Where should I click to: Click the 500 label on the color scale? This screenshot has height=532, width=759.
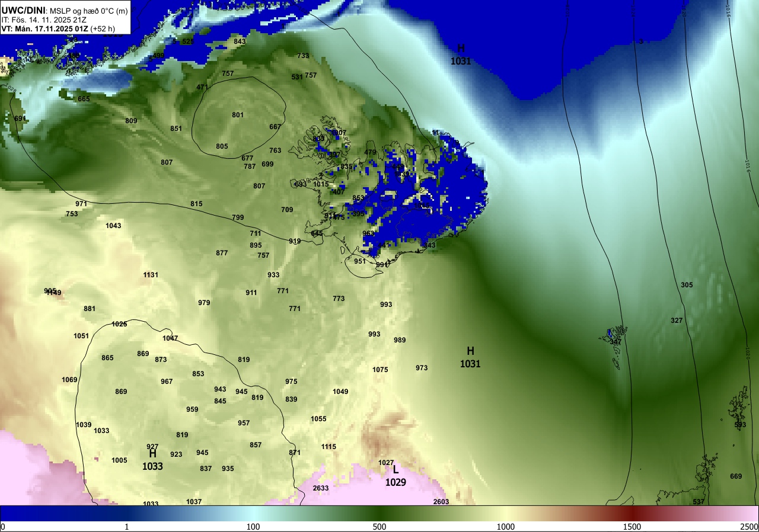point(379,527)
